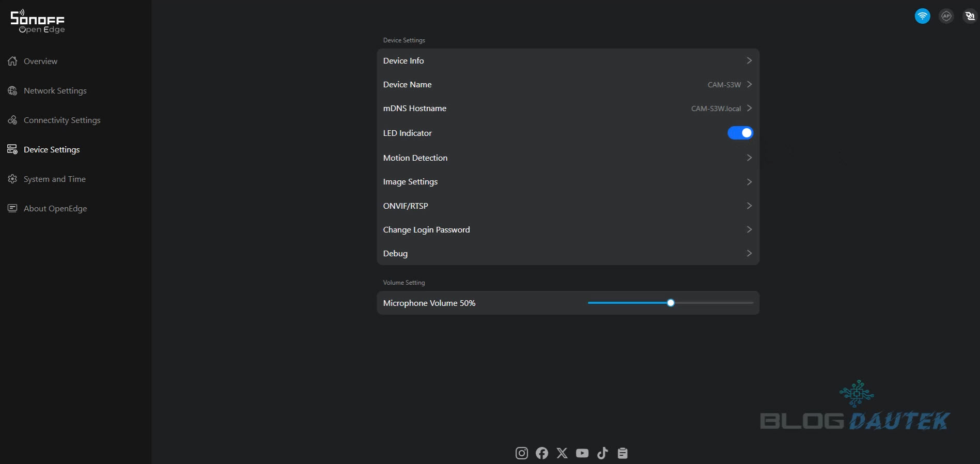This screenshot has width=980, height=464.
Task: Expand Device Info with its chevron
Action: point(749,60)
